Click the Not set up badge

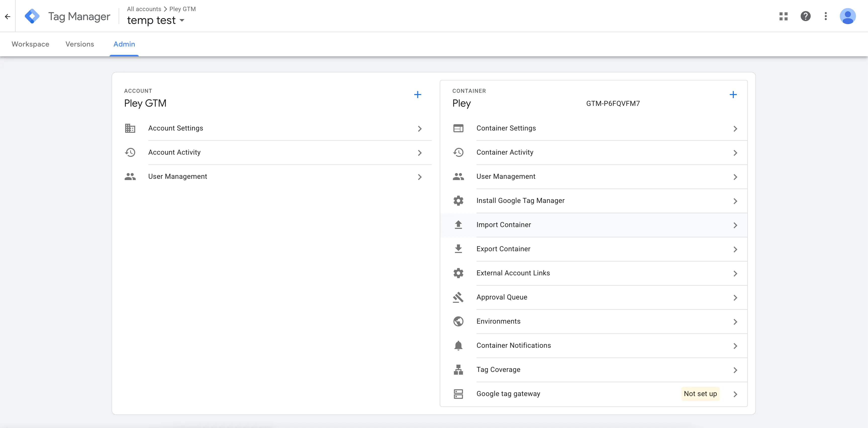click(x=700, y=394)
